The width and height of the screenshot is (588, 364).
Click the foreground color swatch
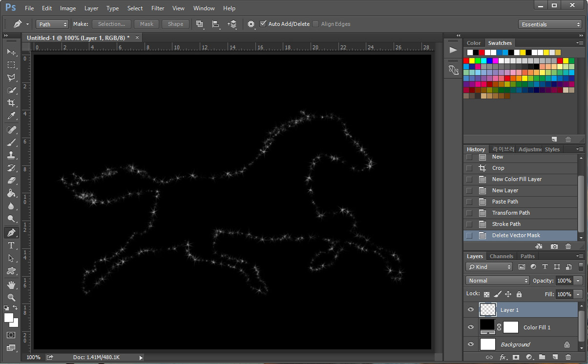[x=9, y=318]
